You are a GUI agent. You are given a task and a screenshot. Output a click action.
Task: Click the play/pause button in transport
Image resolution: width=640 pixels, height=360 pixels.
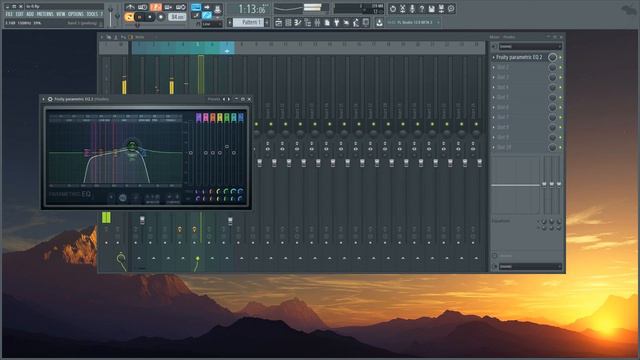[140, 17]
